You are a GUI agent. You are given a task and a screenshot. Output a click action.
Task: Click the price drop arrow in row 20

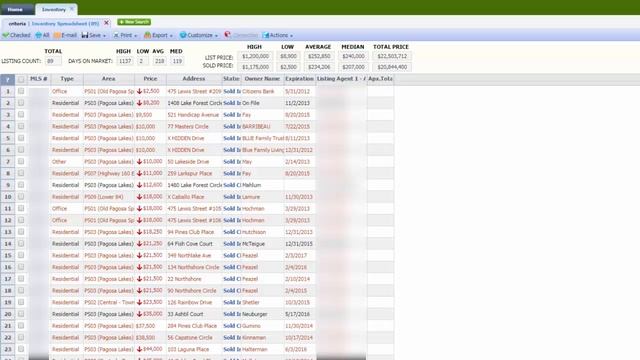click(x=139, y=314)
